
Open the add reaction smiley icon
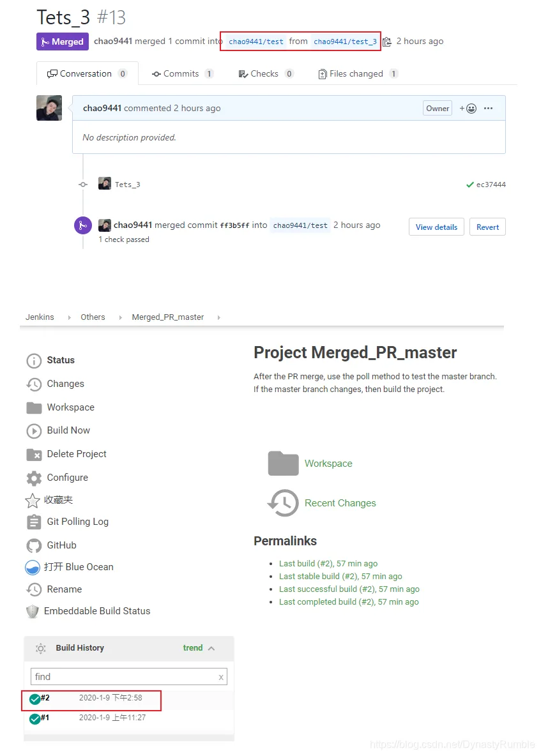point(468,109)
